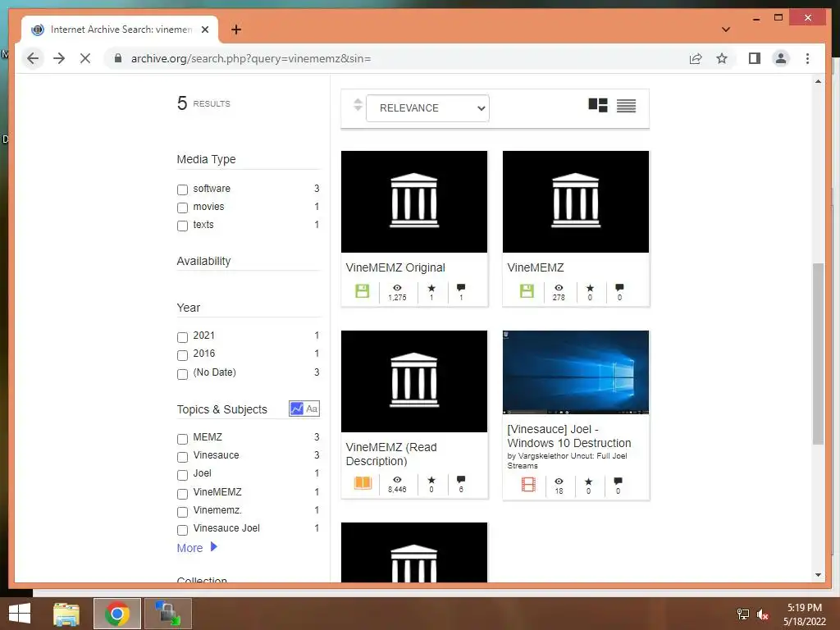View site security lock info

[118, 58]
